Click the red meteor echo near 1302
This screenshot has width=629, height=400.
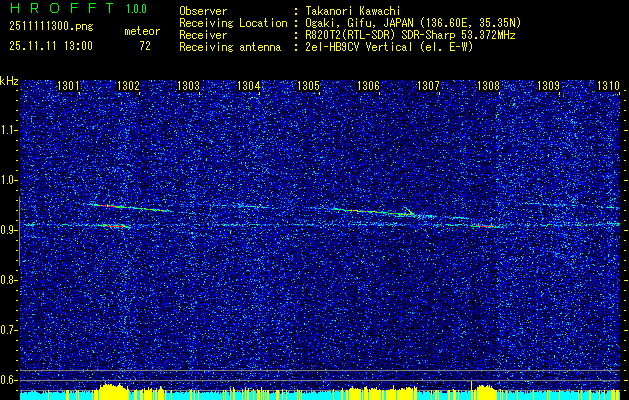tap(114, 226)
